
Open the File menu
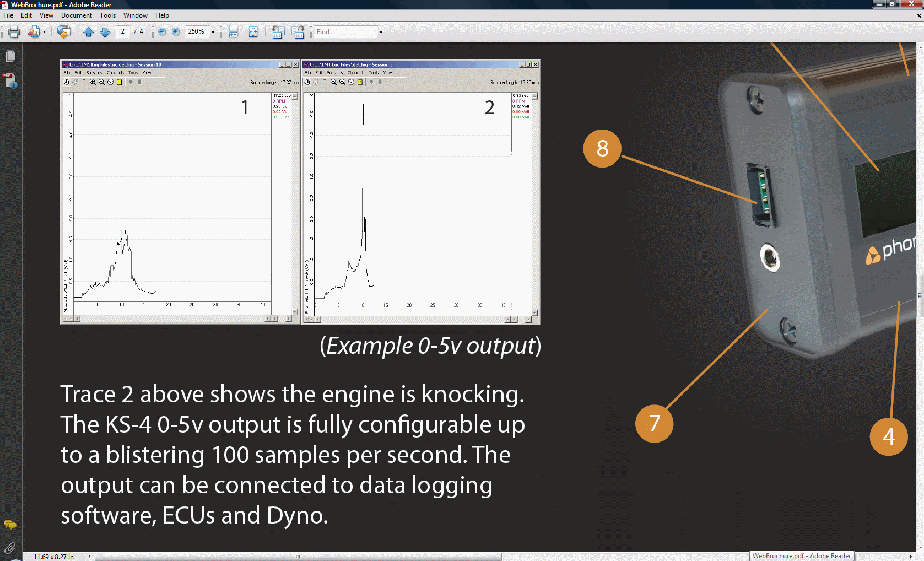(x=8, y=15)
